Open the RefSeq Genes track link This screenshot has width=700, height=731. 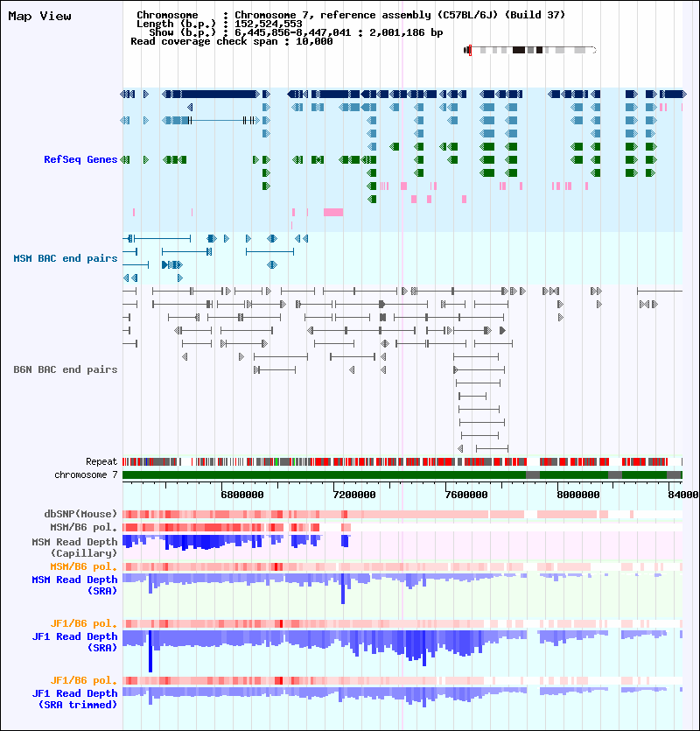80,159
